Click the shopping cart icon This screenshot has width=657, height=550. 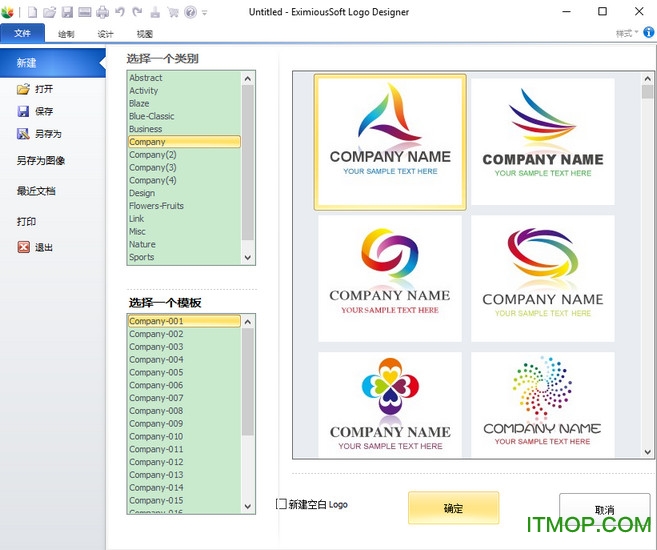(173, 12)
